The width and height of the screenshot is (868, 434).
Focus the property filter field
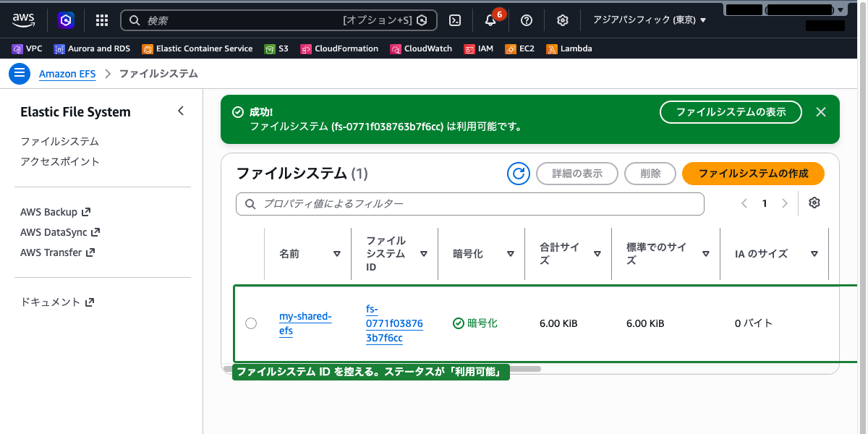tap(470, 204)
